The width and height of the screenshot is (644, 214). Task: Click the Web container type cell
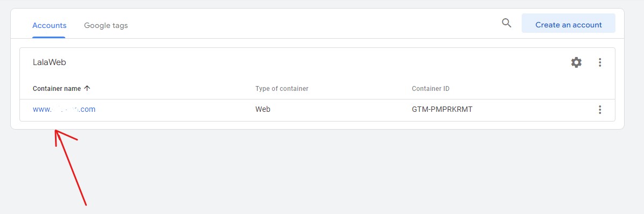tap(263, 110)
